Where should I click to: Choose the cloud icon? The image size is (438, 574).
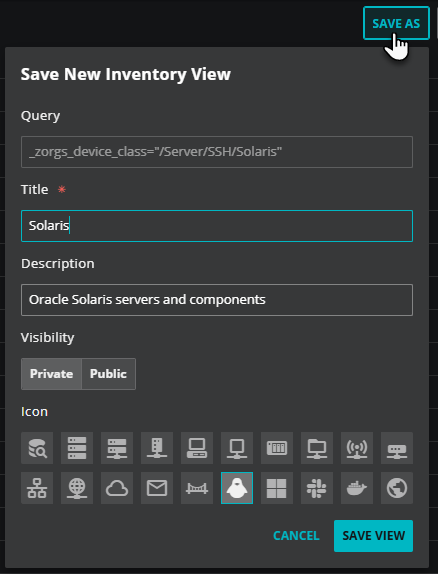click(117, 488)
